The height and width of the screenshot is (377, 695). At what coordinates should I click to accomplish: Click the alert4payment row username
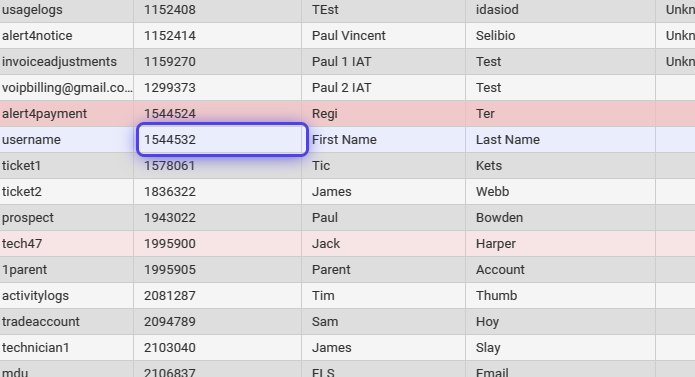(x=66, y=114)
